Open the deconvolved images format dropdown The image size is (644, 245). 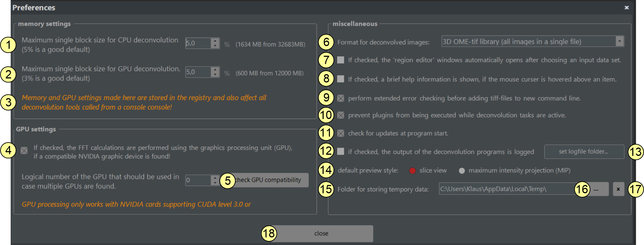click(x=620, y=41)
